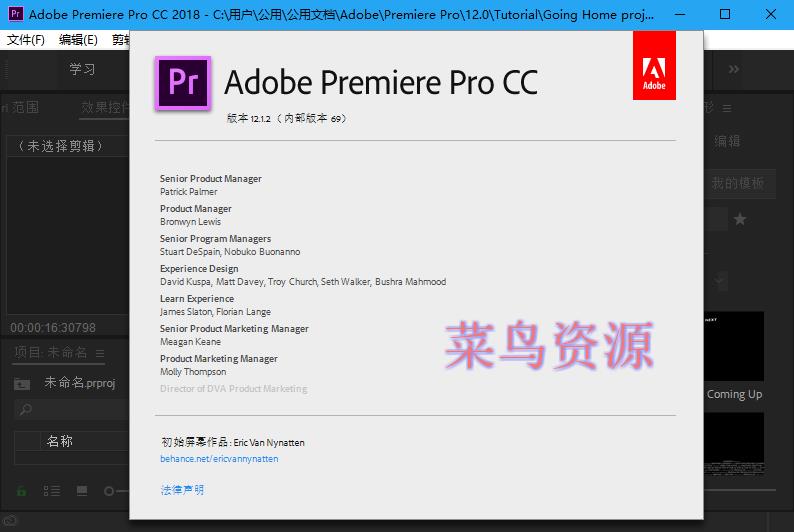Click the Meagan Keane name
The image size is (794, 532).
point(190,342)
